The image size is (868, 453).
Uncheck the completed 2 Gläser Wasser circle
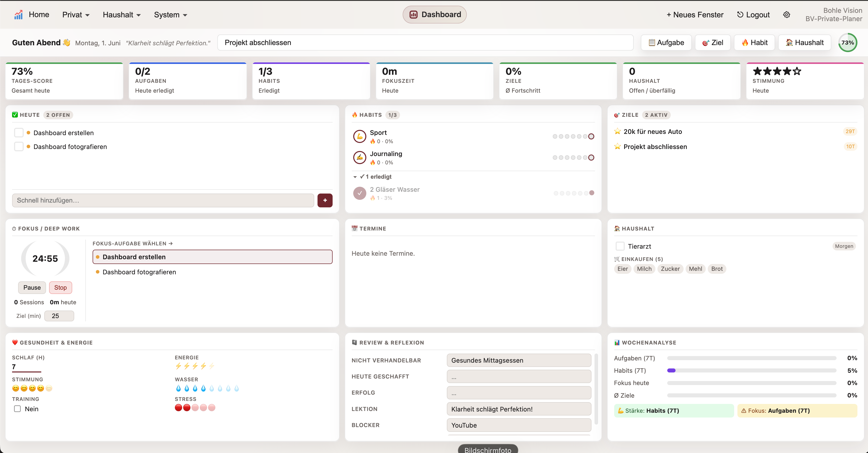coord(360,193)
